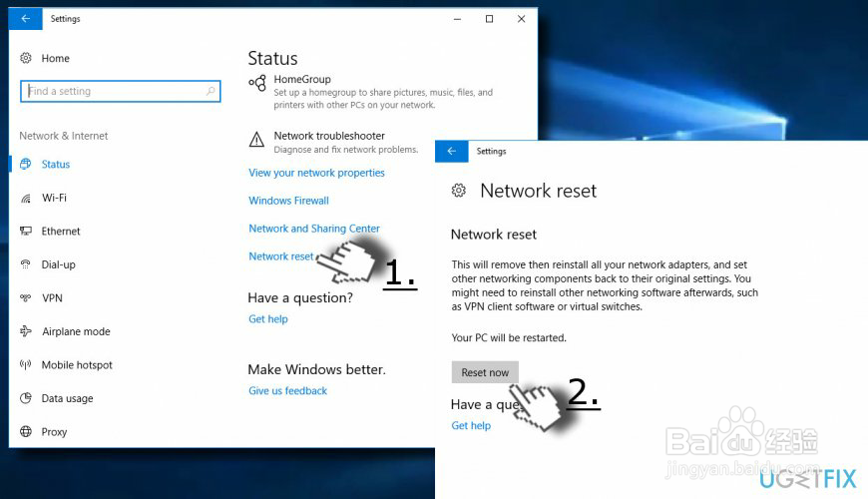Go to the Dial-up settings section
The width and height of the screenshot is (868, 499).
[58, 264]
